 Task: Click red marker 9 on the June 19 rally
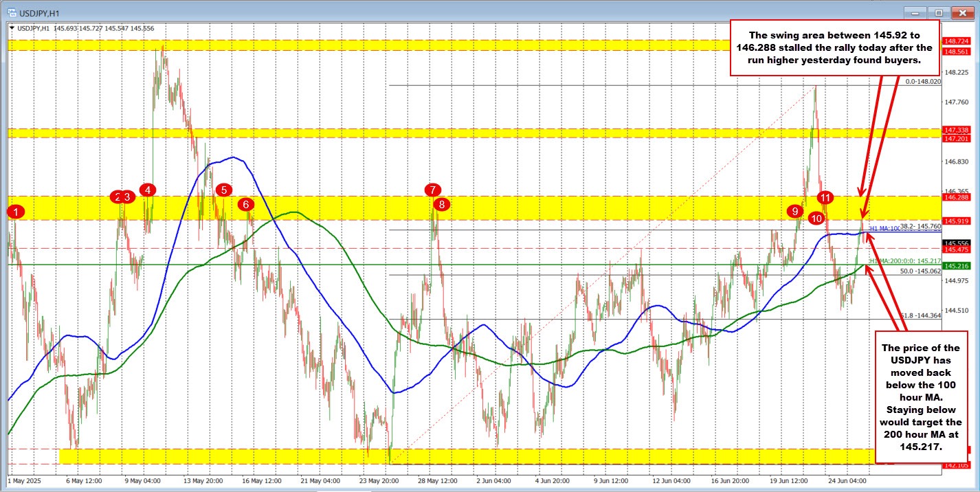coord(796,212)
